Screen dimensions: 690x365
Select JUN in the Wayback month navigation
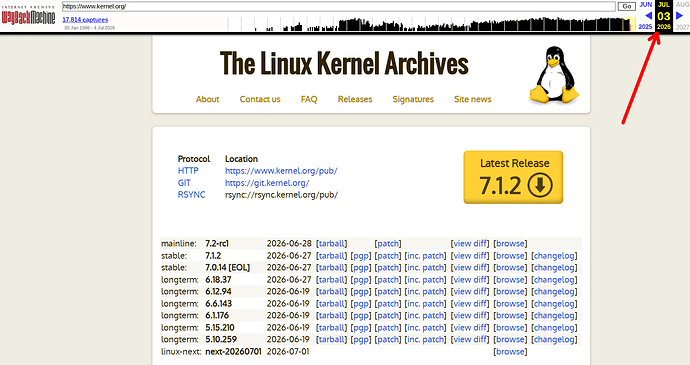646,4
